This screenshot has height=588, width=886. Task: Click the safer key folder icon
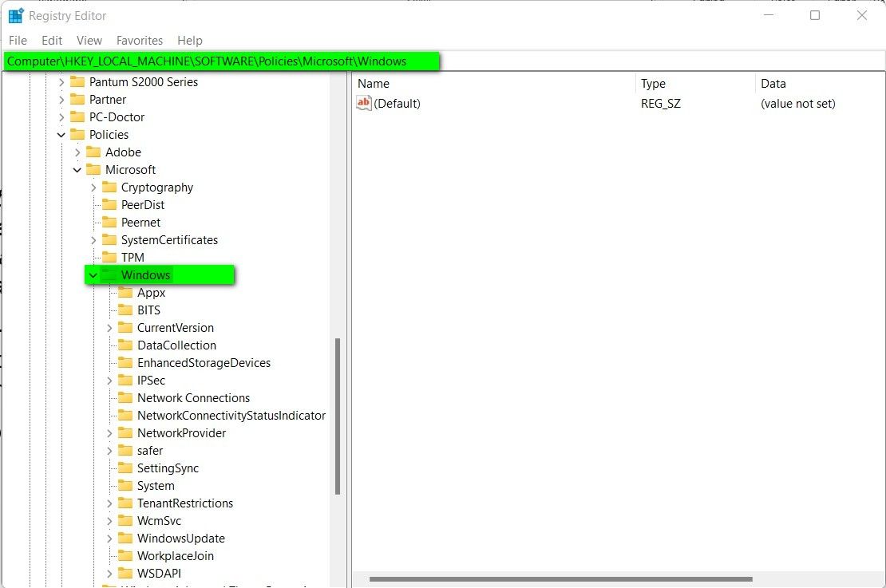point(127,450)
